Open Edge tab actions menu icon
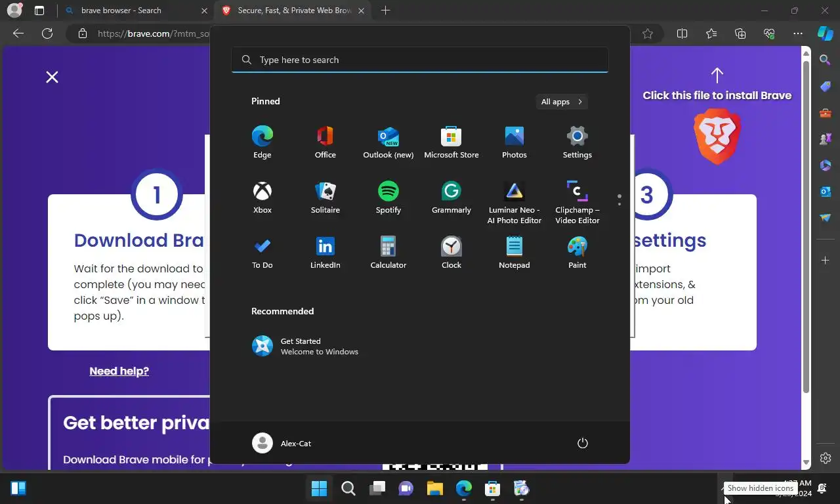Image resolution: width=840 pixels, height=504 pixels. 39,10
